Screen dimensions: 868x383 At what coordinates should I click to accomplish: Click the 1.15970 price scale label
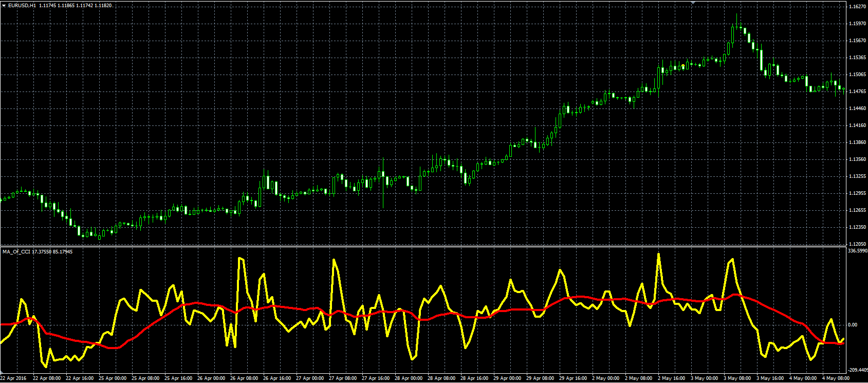(x=857, y=24)
